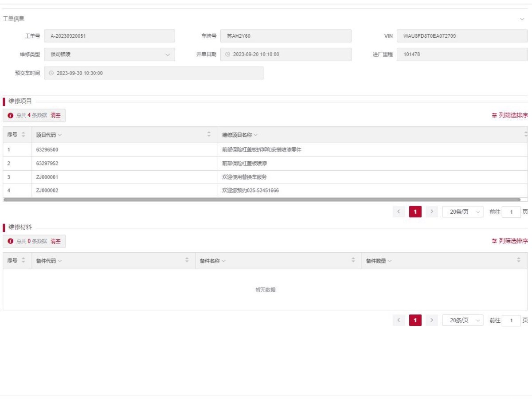This screenshot has width=532, height=399.
Task: Select page 1 in 维修材料 pagination
Action: point(415,320)
